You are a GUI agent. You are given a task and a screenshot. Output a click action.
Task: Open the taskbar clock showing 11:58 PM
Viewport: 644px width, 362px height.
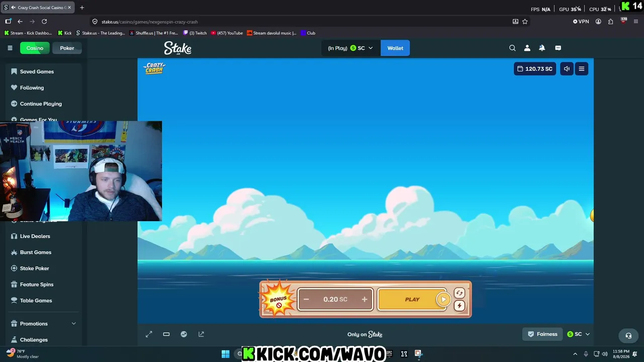[x=620, y=354]
